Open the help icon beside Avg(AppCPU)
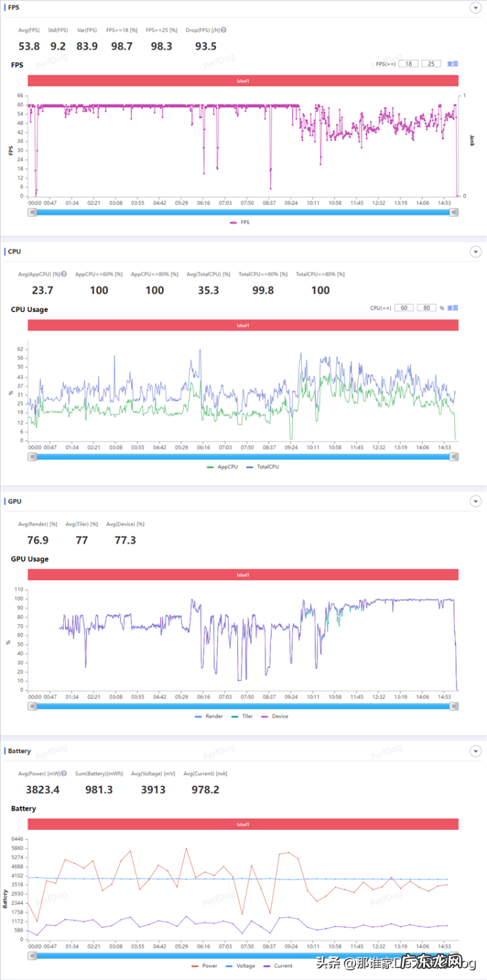This screenshot has height=980, width=487. [x=63, y=274]
